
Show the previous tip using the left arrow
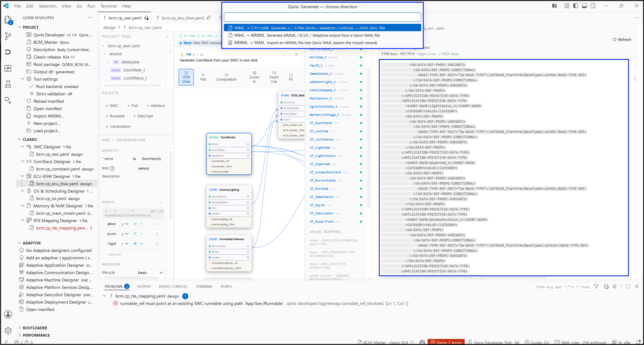point(284,55)
